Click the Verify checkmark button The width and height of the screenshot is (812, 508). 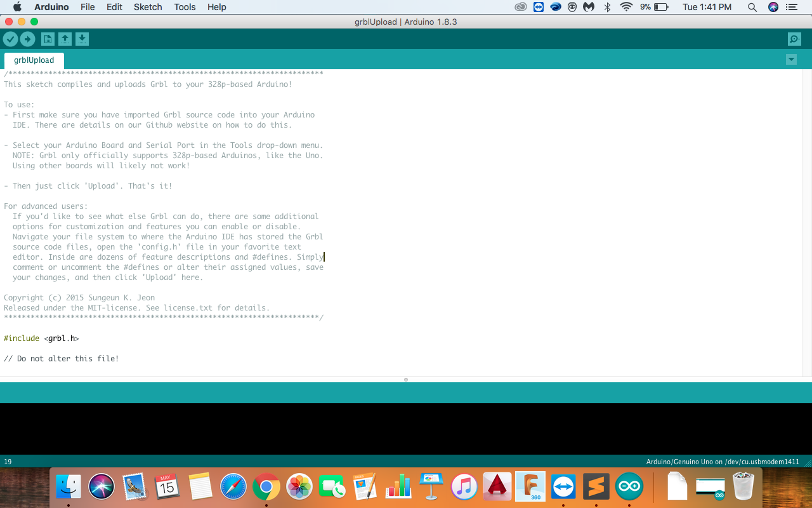pyautogui.click(x=10, y=39)
